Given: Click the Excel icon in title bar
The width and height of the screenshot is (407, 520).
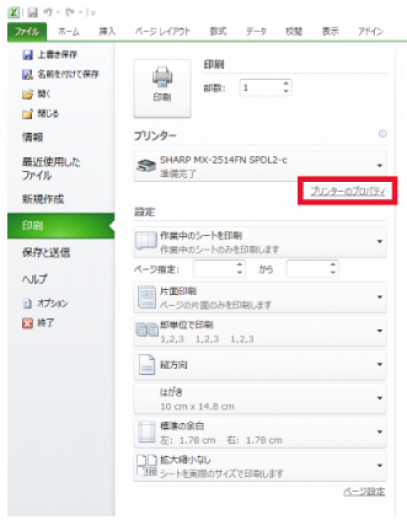Looking at the screenshot, I should point(14,13).
